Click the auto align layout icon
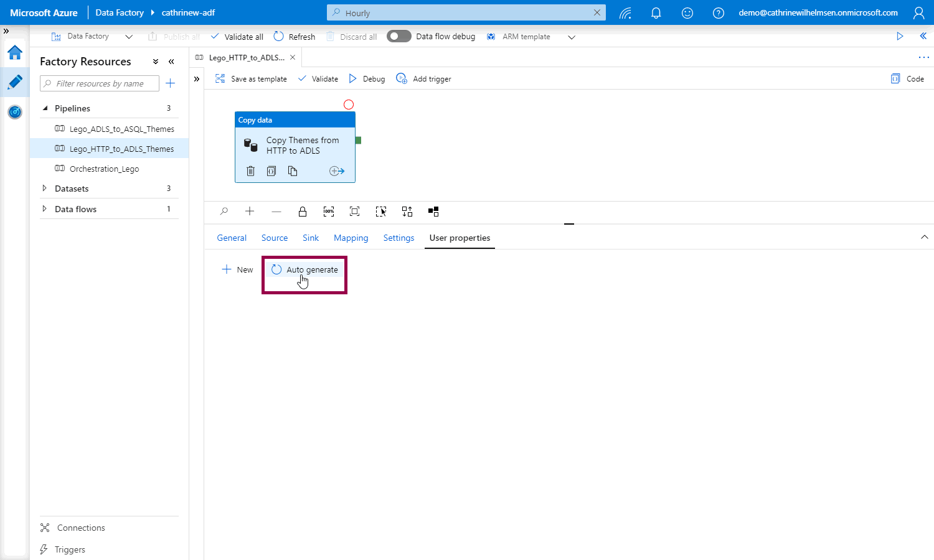This screenshot has width=934, height=560. [x=407, y=212]
